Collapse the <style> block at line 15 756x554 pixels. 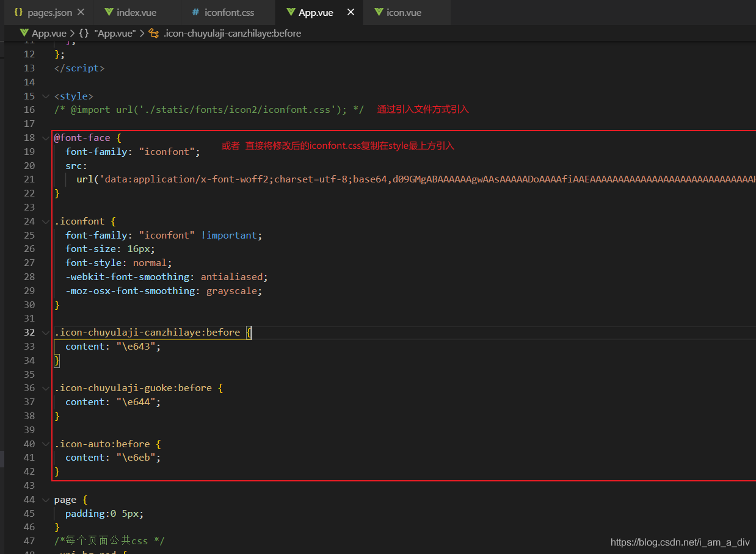46,96
